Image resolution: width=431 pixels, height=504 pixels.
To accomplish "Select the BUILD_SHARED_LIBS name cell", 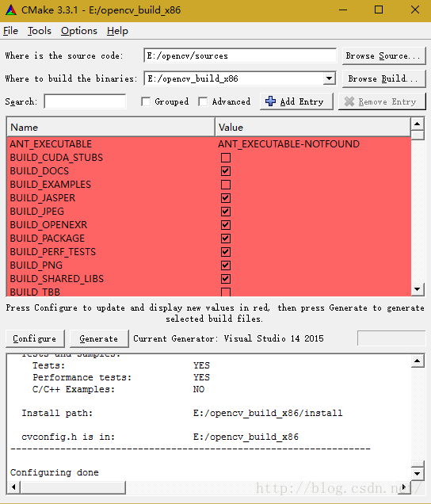I will point(57,279).
